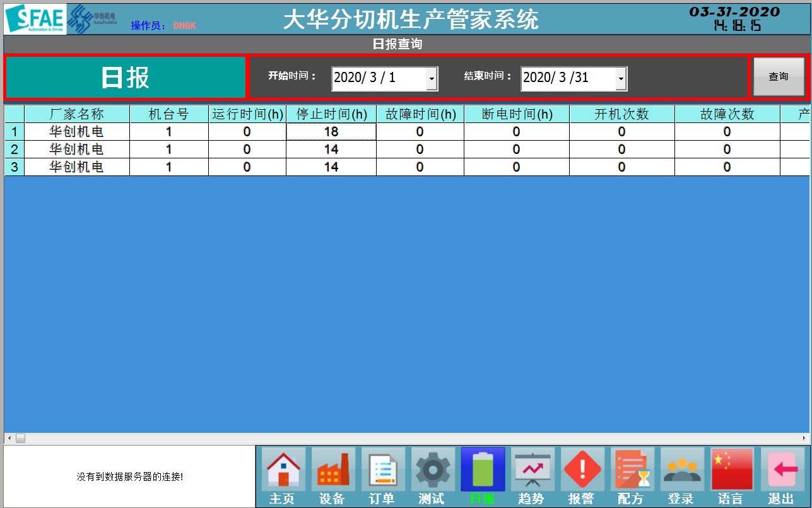Open the 测试 gear test icon
Viewport: 812px width, 508px height.
click(433, 470)
